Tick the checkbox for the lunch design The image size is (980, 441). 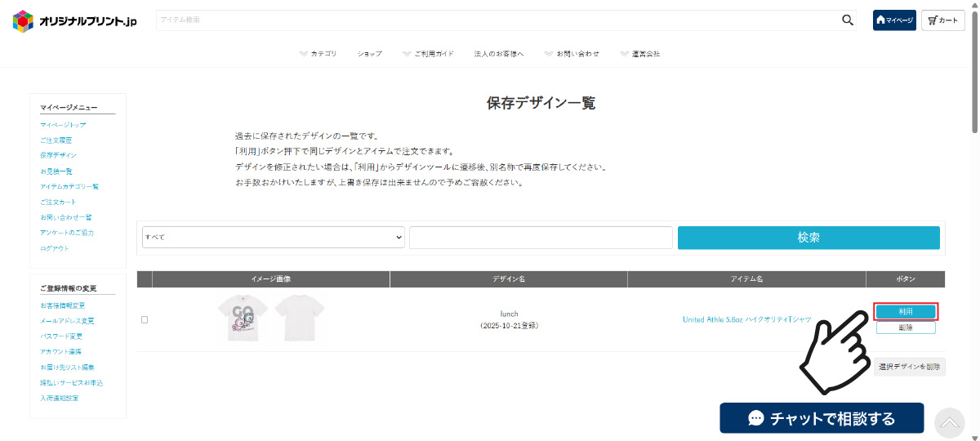pos(145,319)
